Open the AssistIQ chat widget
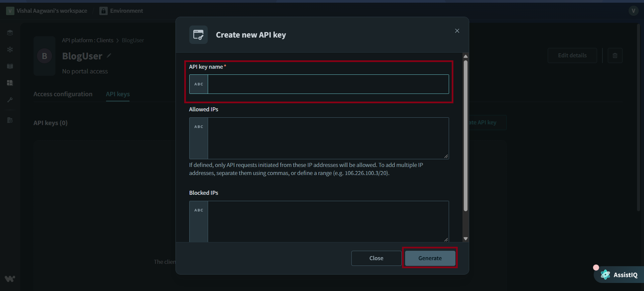The image size is (644, 291). (x=624, y=275)
